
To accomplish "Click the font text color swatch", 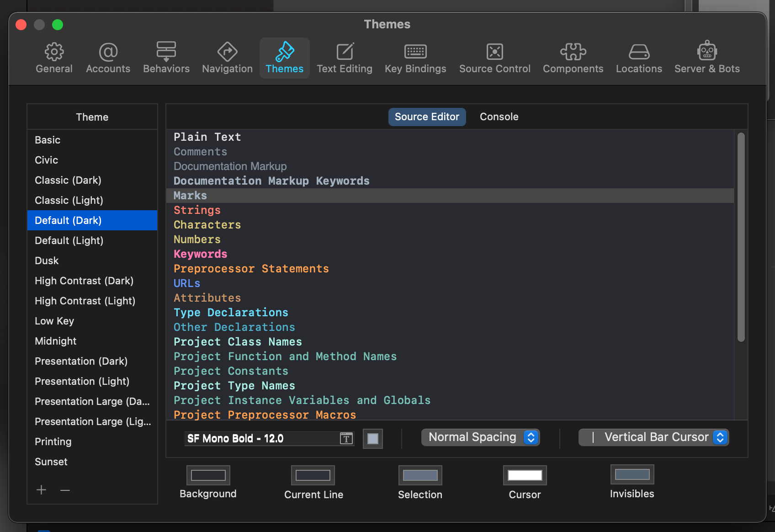I will [373, 439].
